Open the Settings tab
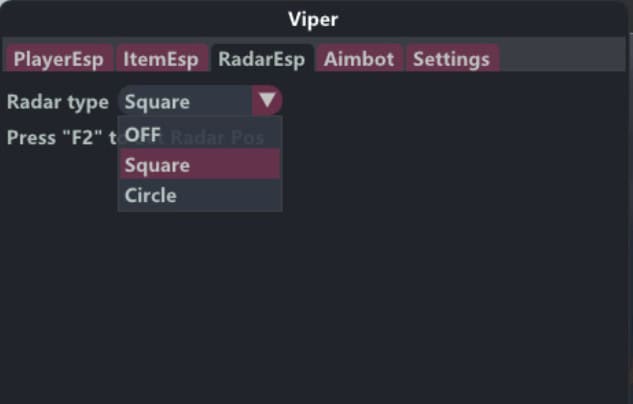Viewport: 633px width, 404px height. pyautogui.click(x=451, y=59)
